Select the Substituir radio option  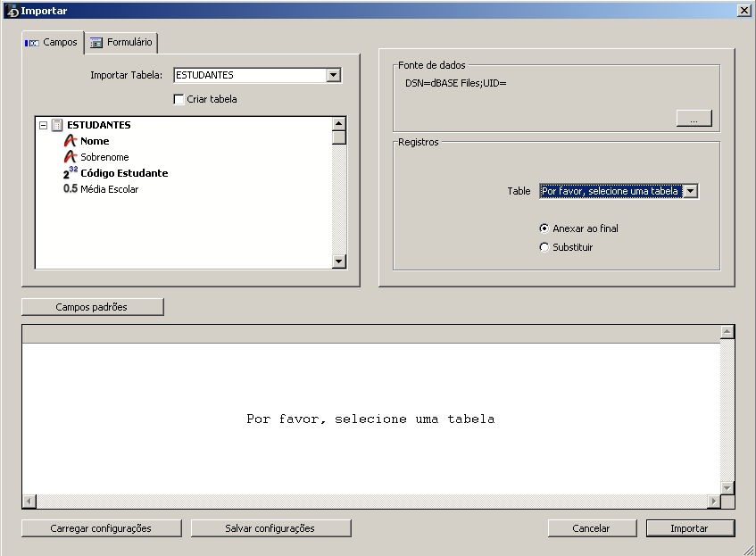tap(544, 247)
